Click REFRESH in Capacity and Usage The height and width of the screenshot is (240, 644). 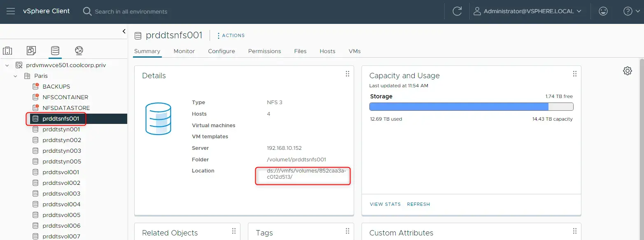tap(418, 204)
